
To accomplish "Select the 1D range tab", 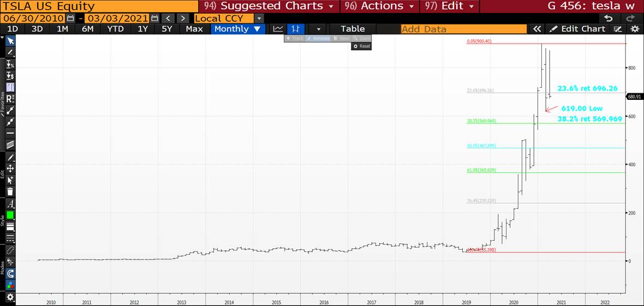I will click(13, 29).
